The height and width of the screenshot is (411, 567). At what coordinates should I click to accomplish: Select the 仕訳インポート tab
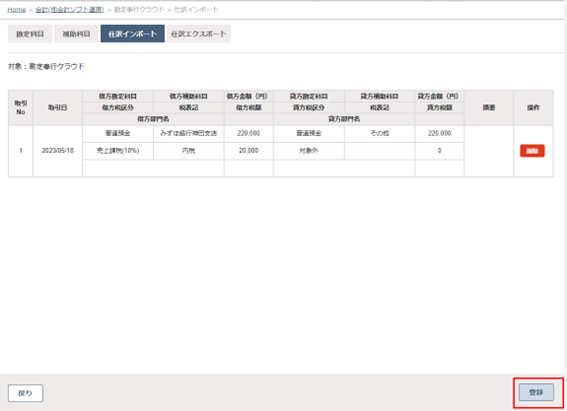click(132, 34)
